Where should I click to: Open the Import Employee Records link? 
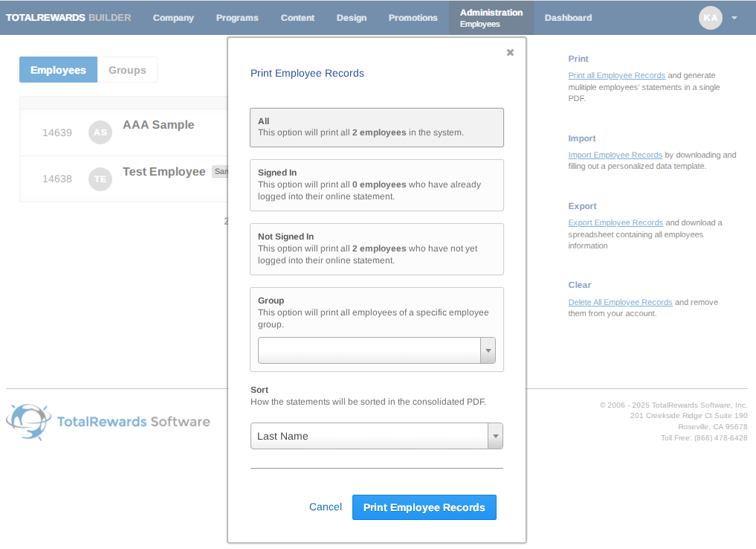pyautogui.click(x=615, y=155)
